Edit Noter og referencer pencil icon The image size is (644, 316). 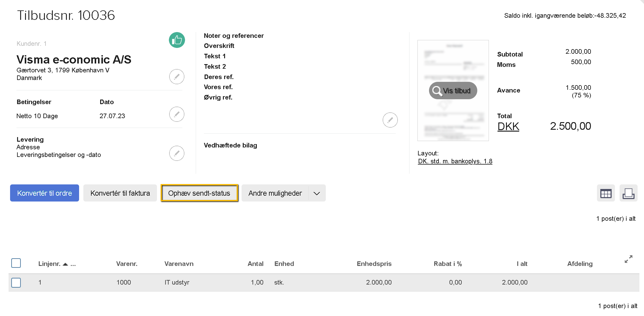tap(390, 120)
